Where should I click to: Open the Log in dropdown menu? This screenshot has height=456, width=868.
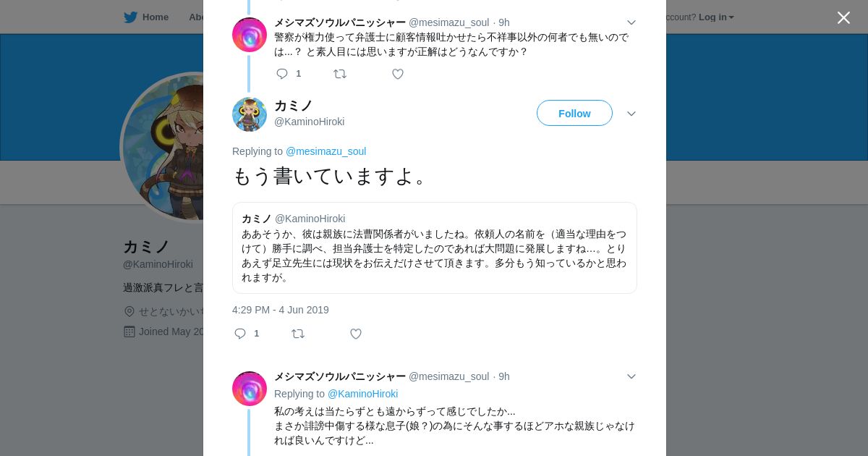coord(716,17)
